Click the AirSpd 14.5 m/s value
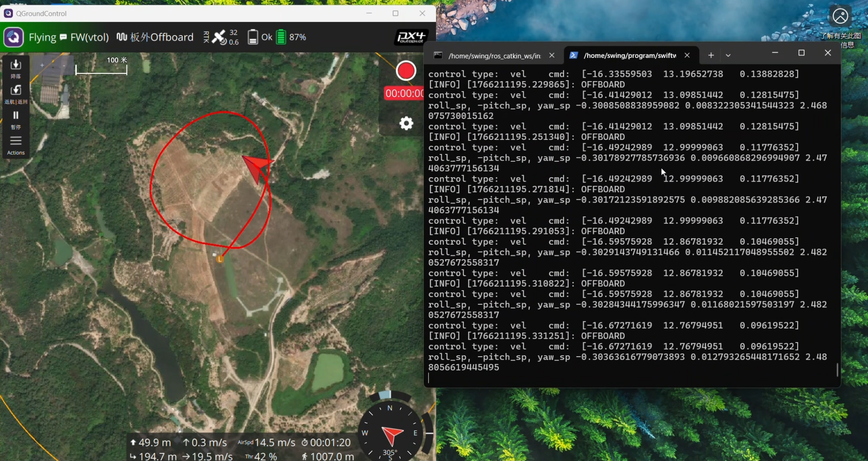 [x=266, y=443]
